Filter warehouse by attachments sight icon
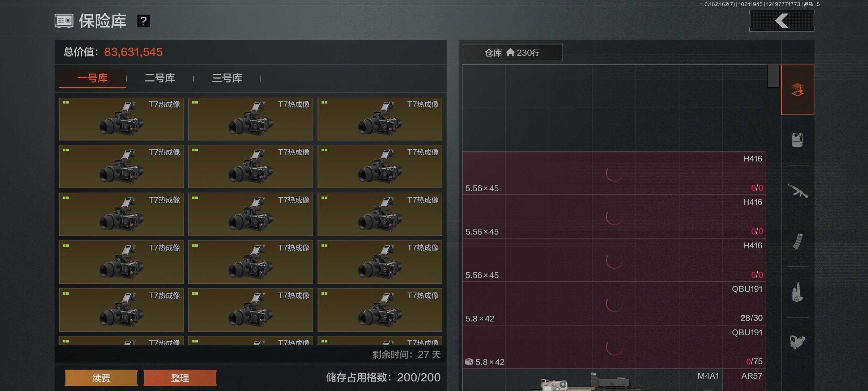Viewport: 868px width, 391px height. coord(797,342)
